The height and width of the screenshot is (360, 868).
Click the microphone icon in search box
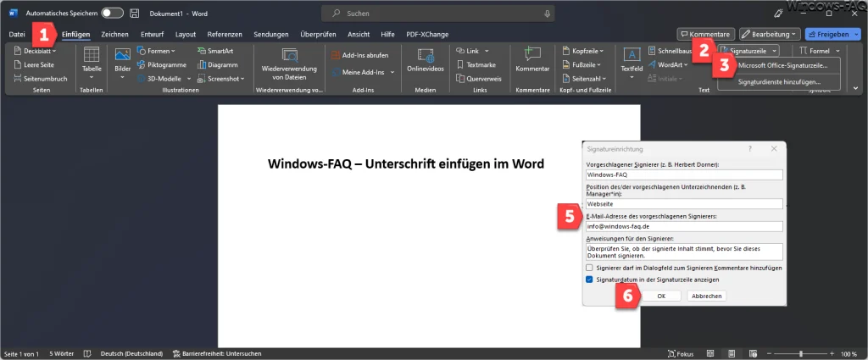pyautogui.click(x=548, y=14)
